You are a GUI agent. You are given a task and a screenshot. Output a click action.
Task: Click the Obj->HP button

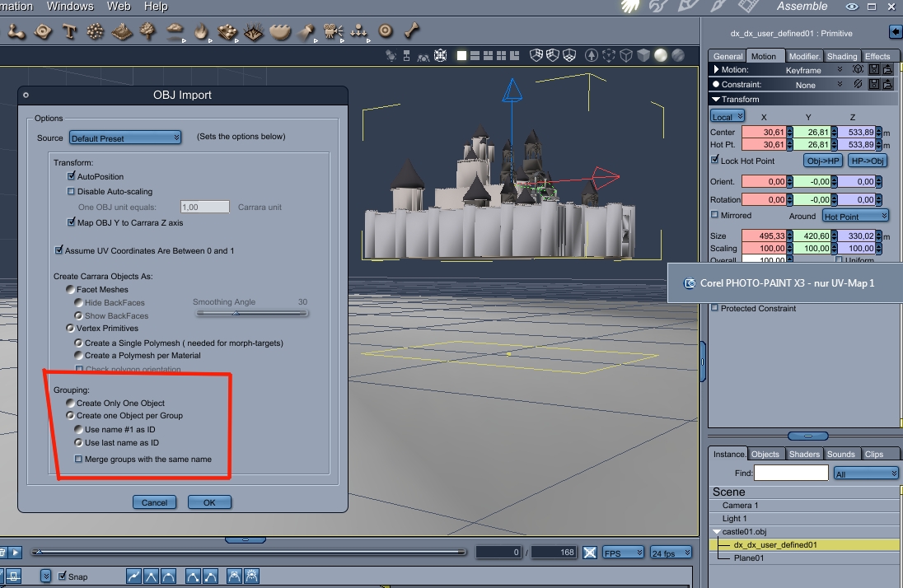[823, 161]
